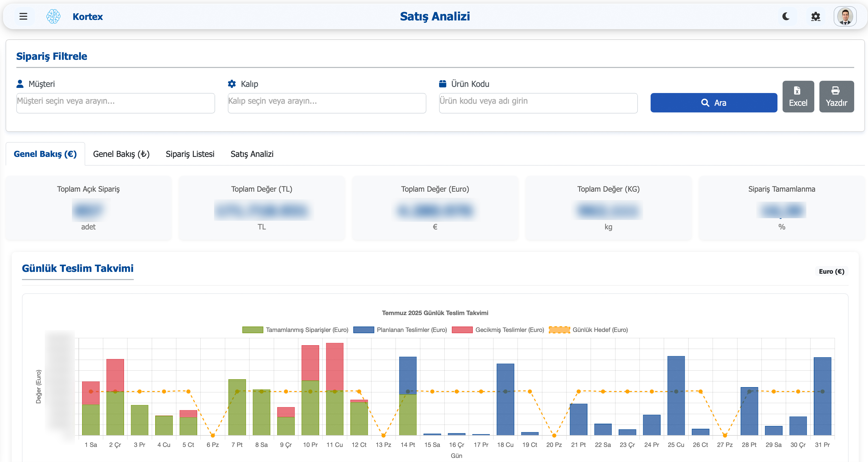Click Gecikmiş Teslimler red legend swatch
This screenshot has height=462, width=868.
coord(462,330)
